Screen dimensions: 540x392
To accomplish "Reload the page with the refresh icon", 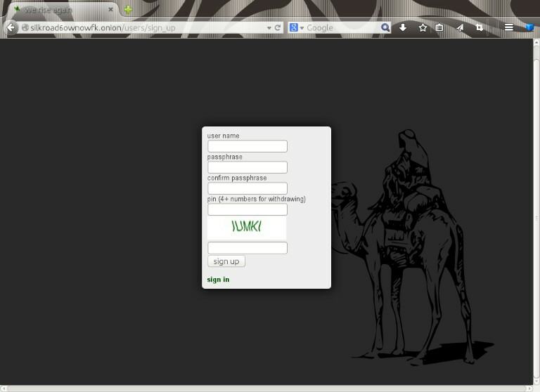I will pyautogui.click(x=278, y=27).
